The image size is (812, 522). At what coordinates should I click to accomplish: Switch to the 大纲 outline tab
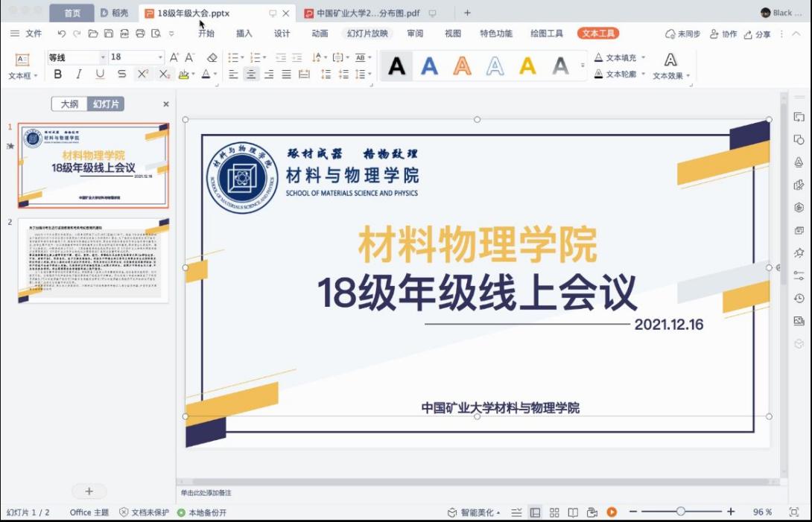point(69,104)
